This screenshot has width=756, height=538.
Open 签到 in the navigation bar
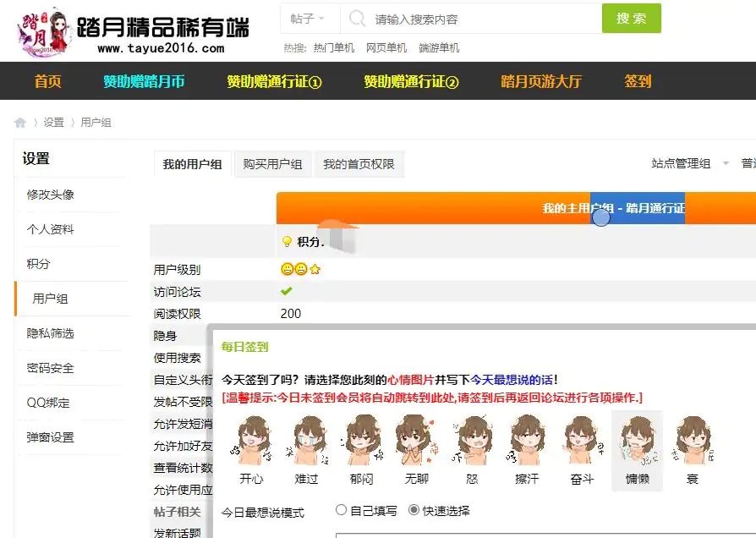(x=638, y=81)
